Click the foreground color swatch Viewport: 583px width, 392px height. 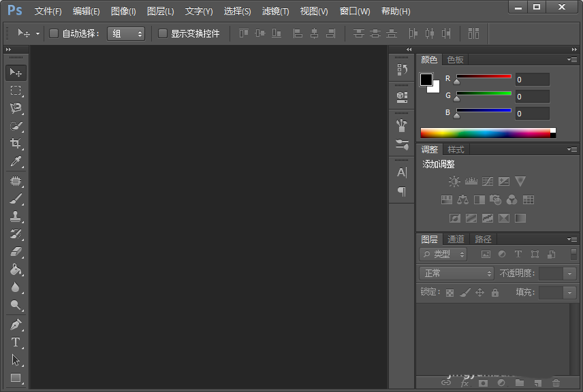click(426, 80)
